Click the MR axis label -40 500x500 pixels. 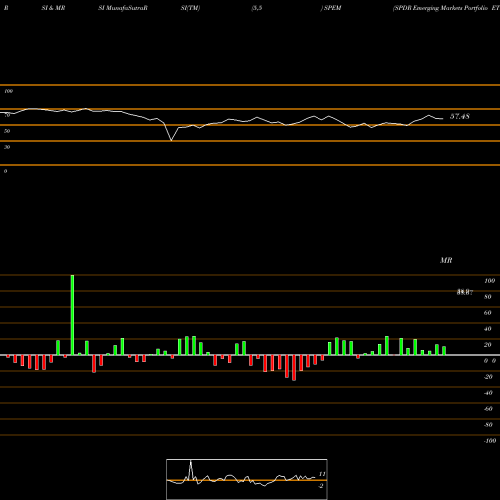[488, 393]
